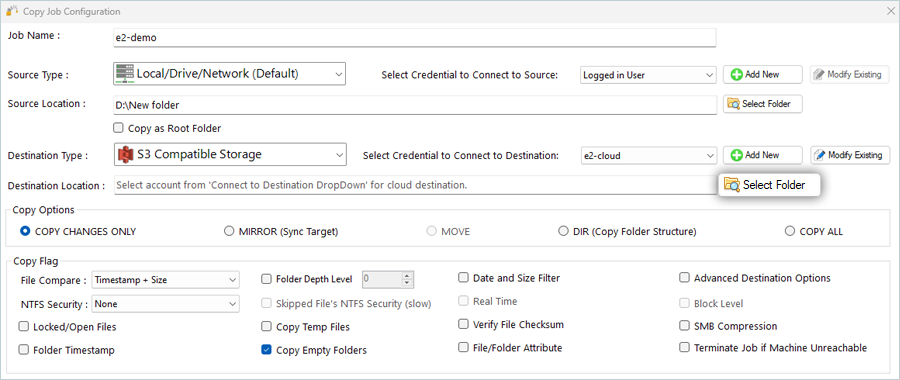
Task: Click the red S3 icon in the Destination Type box
Action: coord(125,154)
